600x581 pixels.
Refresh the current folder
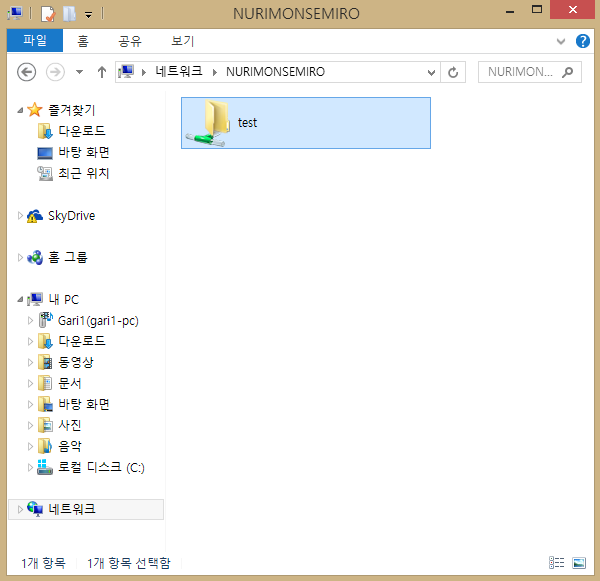453,72
